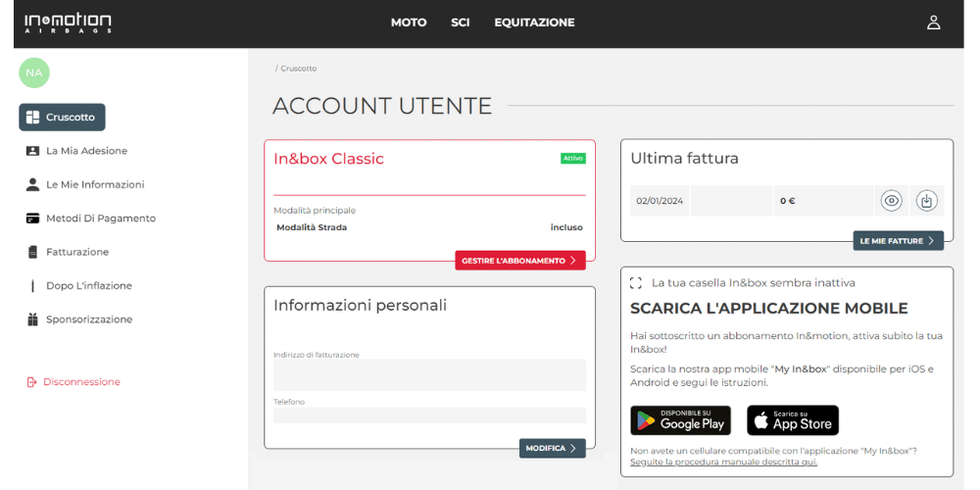Click the Indirizzo di fatturazione field
980x490 pixels.
coord(430,375)
